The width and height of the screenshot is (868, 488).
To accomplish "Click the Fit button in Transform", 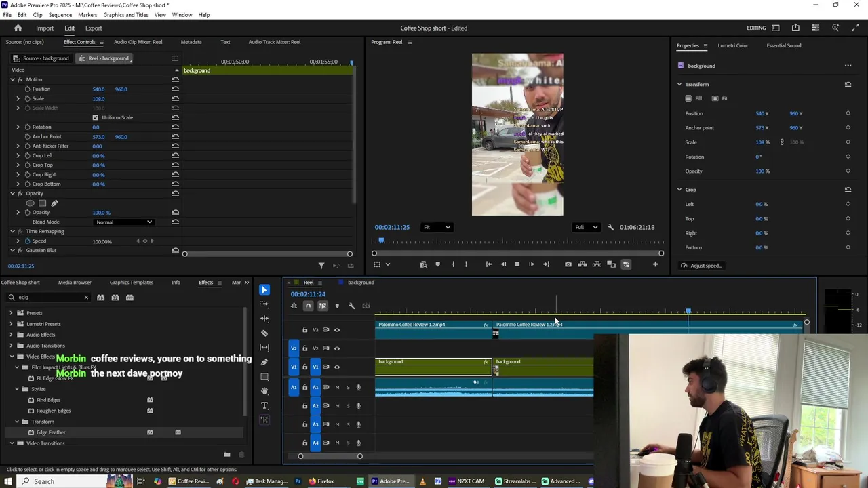I will (x=719, y=99).
